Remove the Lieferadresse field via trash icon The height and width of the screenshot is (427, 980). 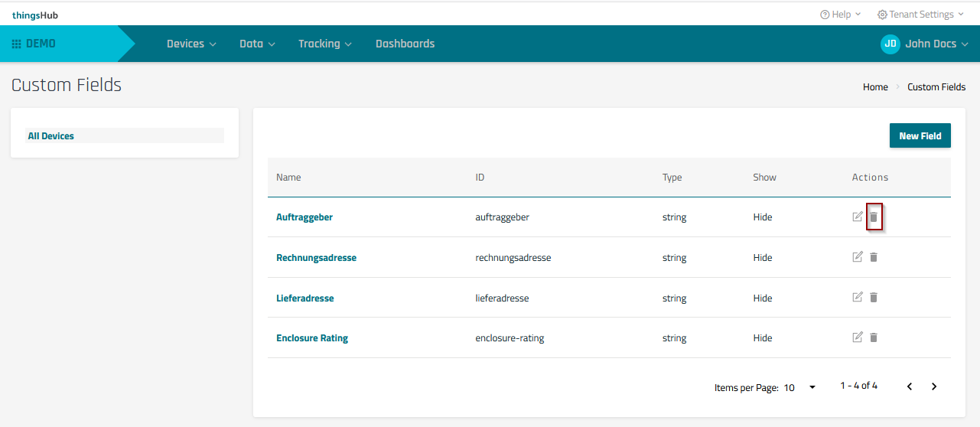click(874, 297)
